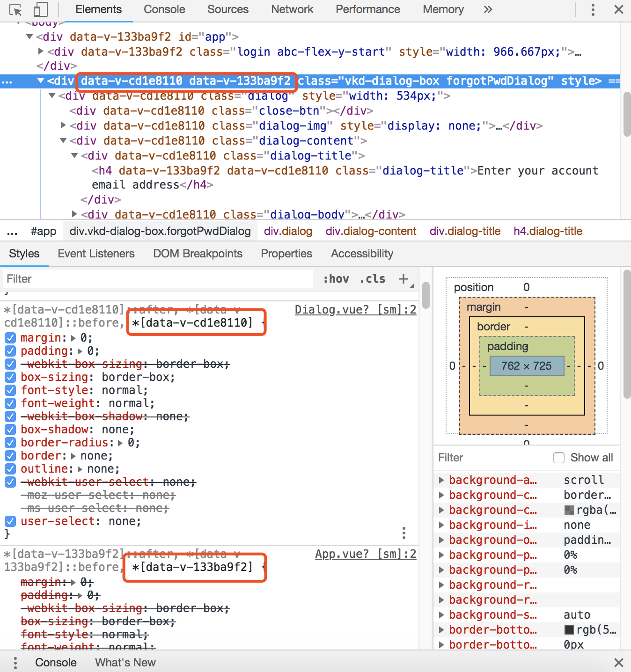631x672 pixels.
Task: Open the Sources tab
Action: click(x=228, y=9)
